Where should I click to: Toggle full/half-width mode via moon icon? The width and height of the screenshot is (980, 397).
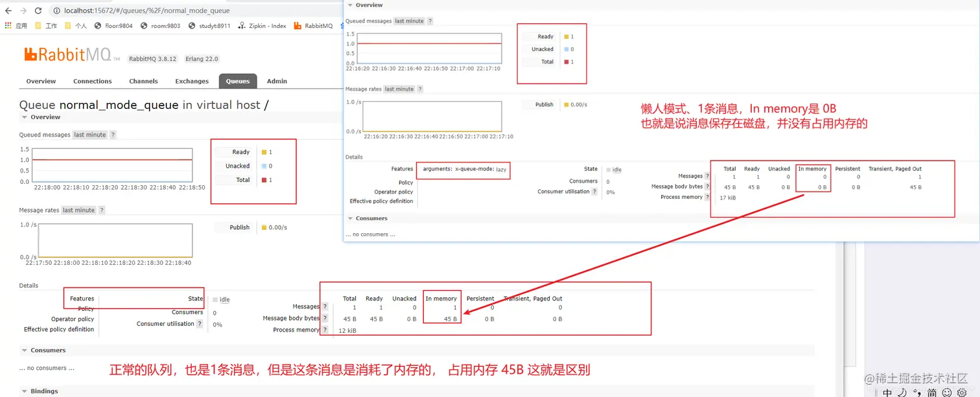click(902, 392)
